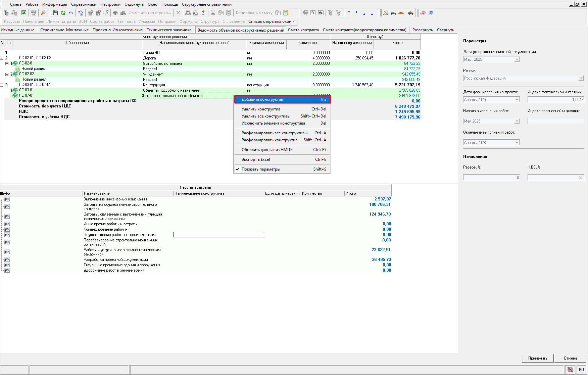Click the blue book icon
Image resolution: width=588 pixels, height=375 pixels.
coord(431,13)
